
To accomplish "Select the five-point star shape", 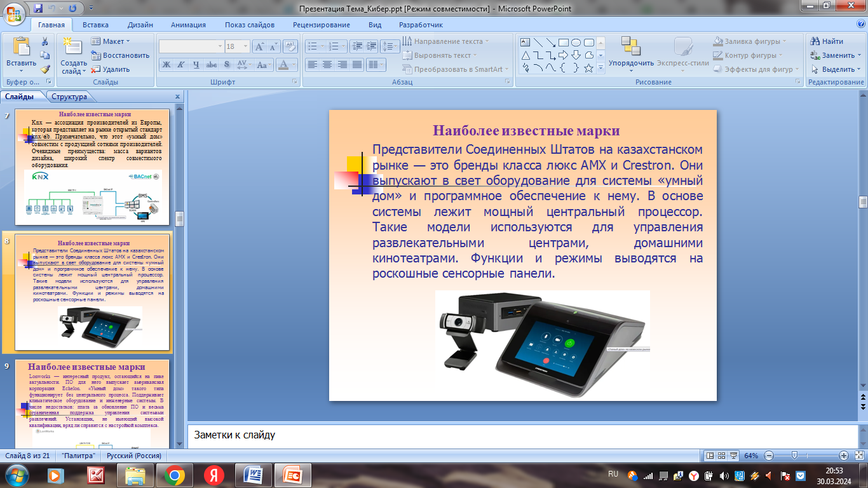I will [589, 68].
